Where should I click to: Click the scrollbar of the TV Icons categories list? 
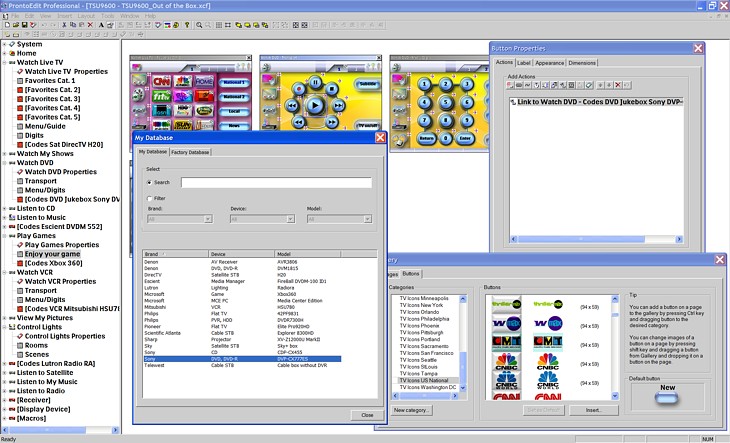pyautogui.click(x=462, y=340)
